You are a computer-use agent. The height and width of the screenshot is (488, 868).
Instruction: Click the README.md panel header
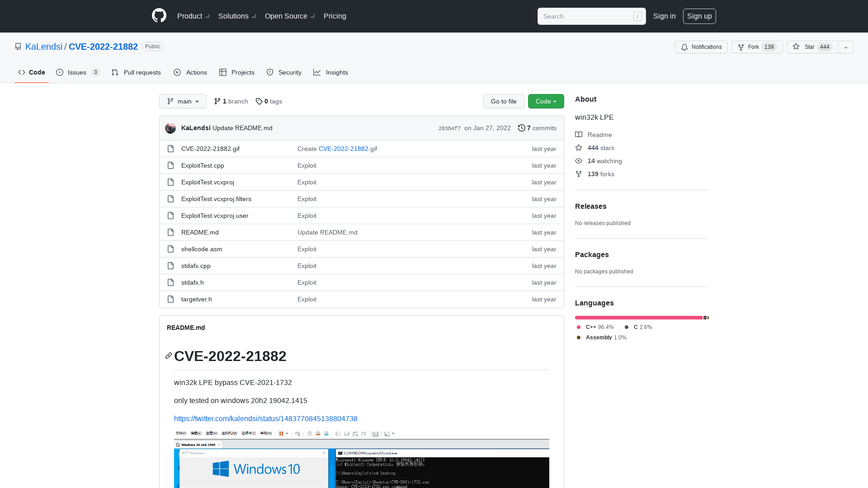point(186,328)
